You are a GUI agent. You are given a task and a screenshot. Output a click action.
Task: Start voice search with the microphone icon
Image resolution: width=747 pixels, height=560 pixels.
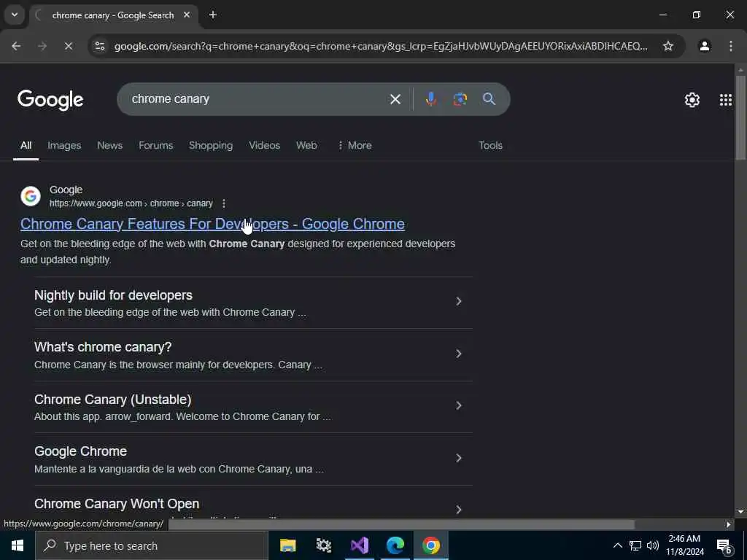tap(430, 99)
